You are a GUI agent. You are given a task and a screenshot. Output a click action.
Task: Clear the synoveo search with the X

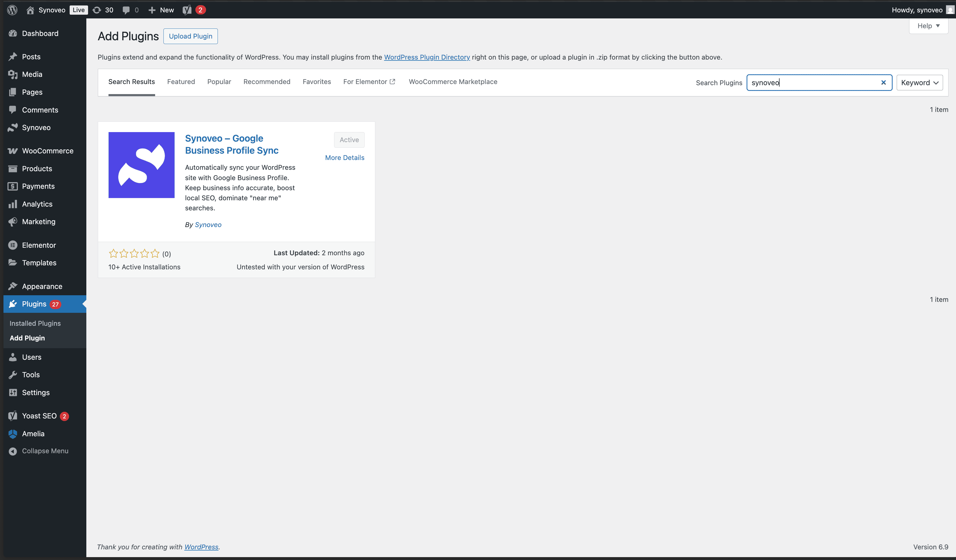pyautogui.click(x=884, y=82)
